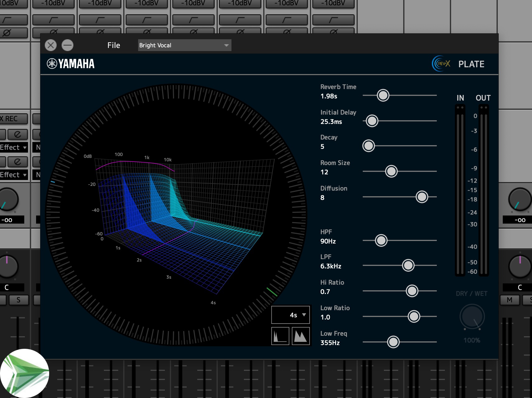
Task: Expand the upper Effect type dropdown
Action: [14, 147]
